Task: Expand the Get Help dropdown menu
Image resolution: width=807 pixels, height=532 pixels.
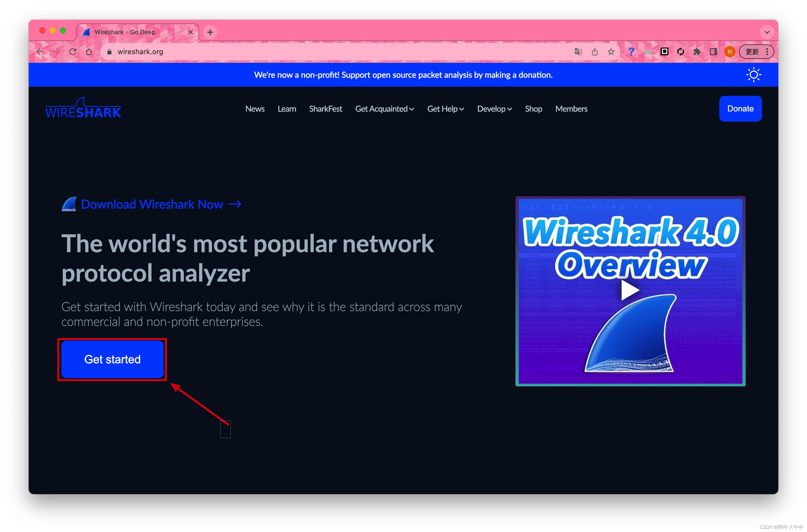Action: (445, 109)
